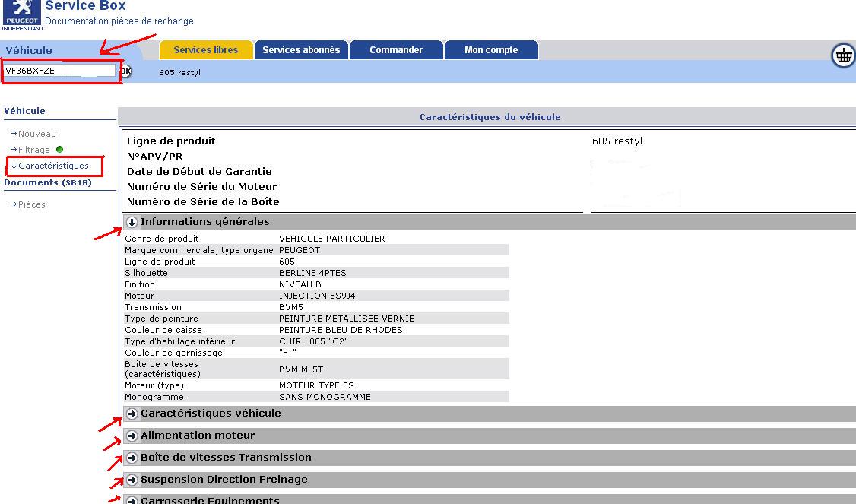856x504 pixels.
Task: Select Caractéristiques in the sidebar
Action: click(x=53, y=166)
